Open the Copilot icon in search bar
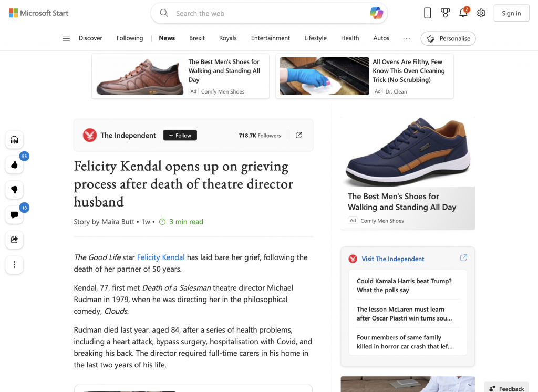 tap(376, 13)
